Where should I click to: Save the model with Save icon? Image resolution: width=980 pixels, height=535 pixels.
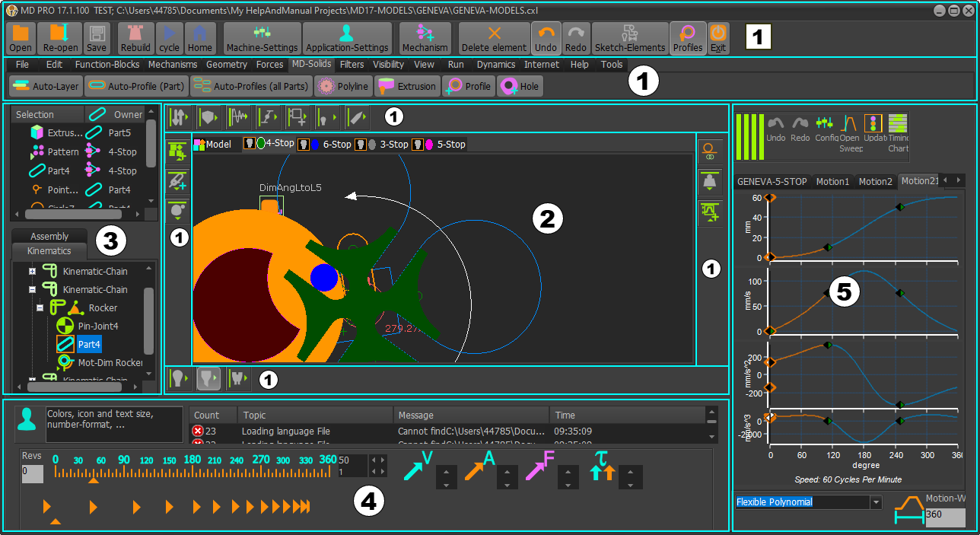pyautogui.click(x=97, y=38)
